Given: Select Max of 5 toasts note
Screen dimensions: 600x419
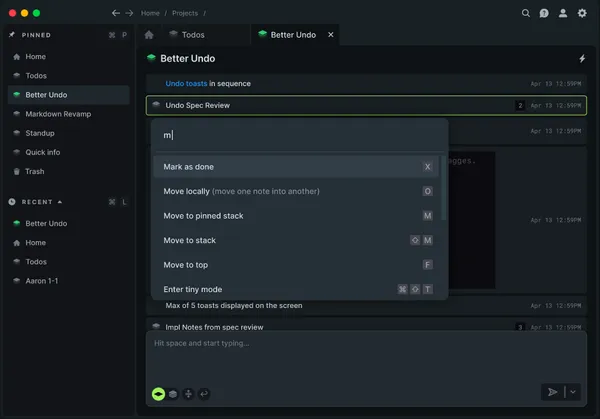Looking at the screenshot, I should point(366,305).
